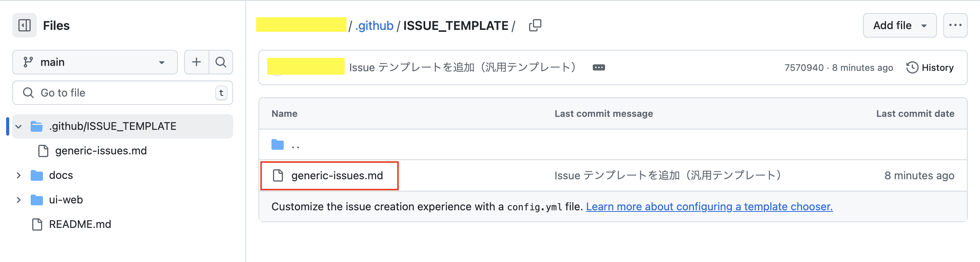
Task: Create a new file using the plus icon
Action: (x=196, y=62)
